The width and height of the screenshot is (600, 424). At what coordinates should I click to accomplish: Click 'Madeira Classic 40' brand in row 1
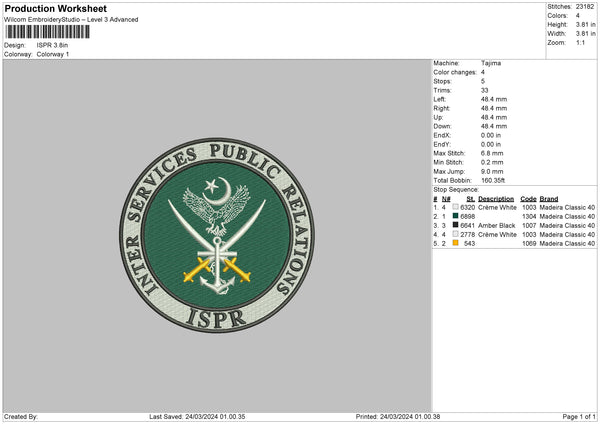click(x=567, y=207)
